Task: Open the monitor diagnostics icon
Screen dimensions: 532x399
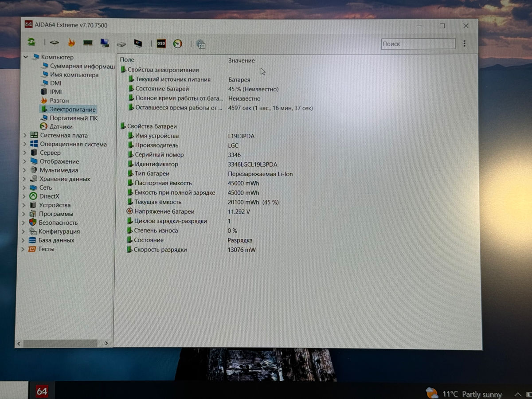Action: [138, 43]
